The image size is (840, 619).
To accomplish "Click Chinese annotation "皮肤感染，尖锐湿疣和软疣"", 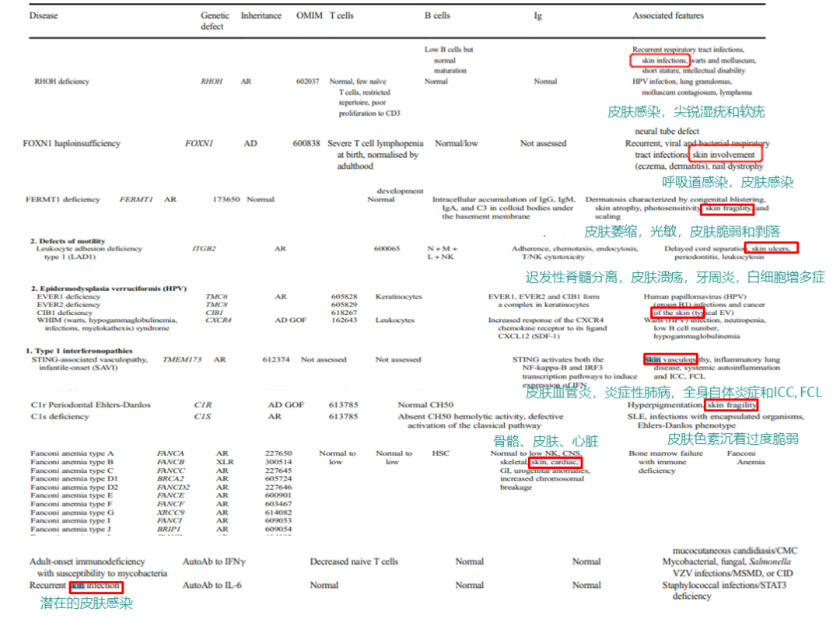I will [x=685, y=112].
